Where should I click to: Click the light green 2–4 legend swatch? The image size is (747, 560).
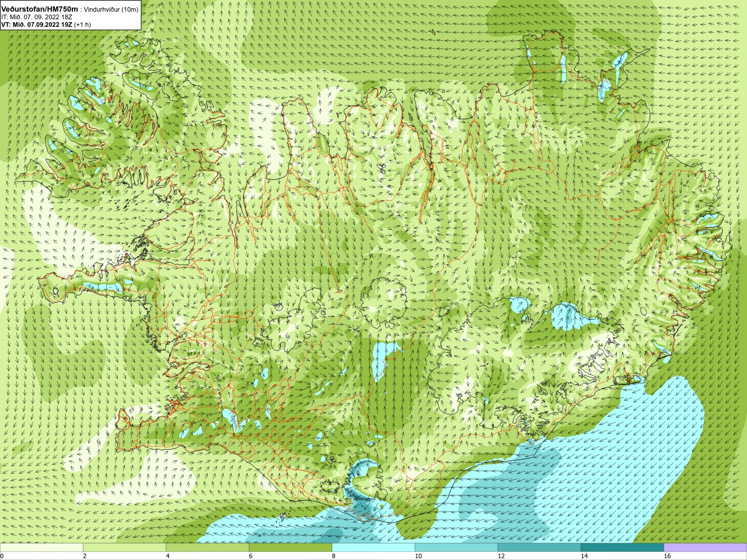[x=124, y=548]
